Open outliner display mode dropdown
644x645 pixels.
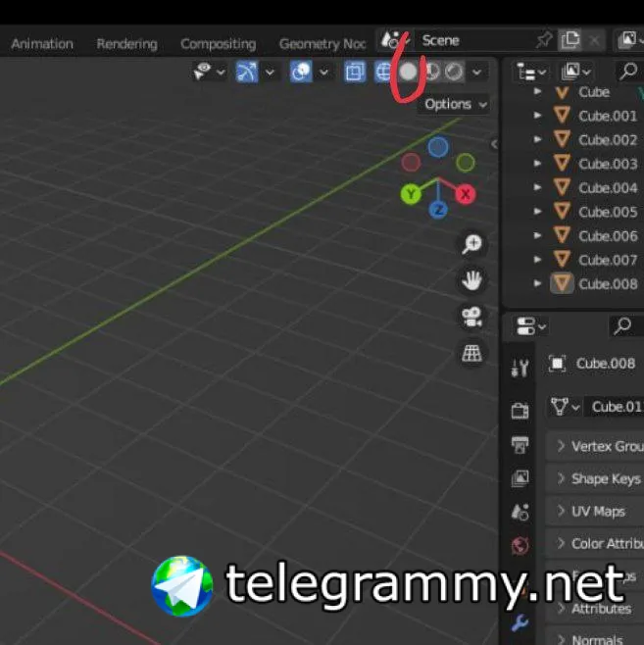pos(575,73)
